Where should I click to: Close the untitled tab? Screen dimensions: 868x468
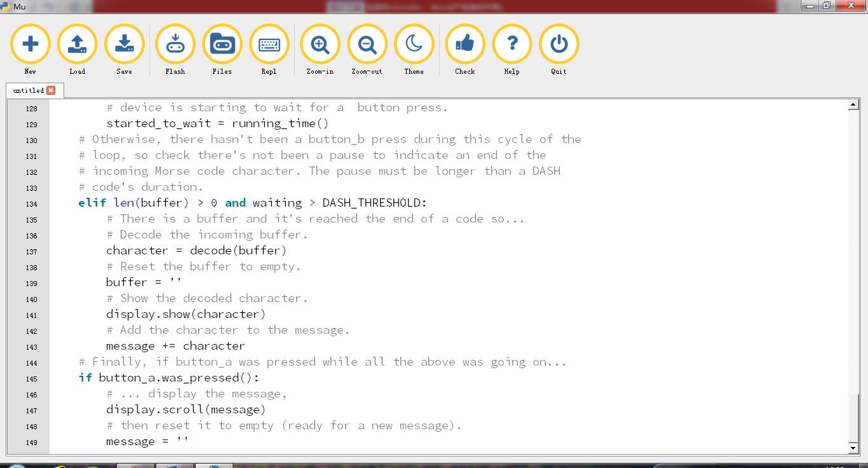(51, 90)
